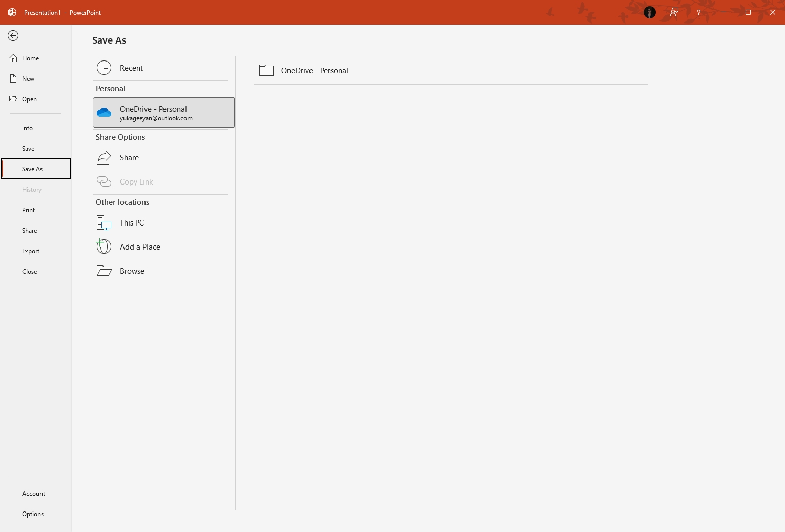
Task: Click Browse to pick a folder
Action: click(163, 271)
